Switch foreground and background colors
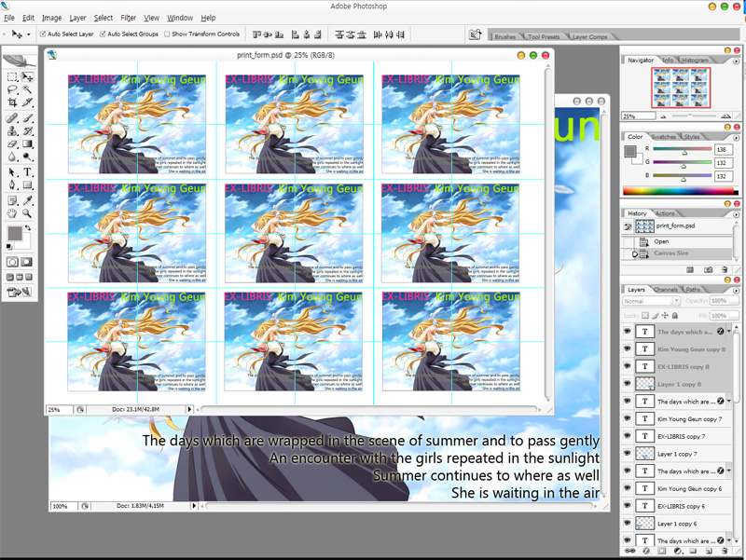The width and height of the screenshot is (746, 560). tap(28, 227)
